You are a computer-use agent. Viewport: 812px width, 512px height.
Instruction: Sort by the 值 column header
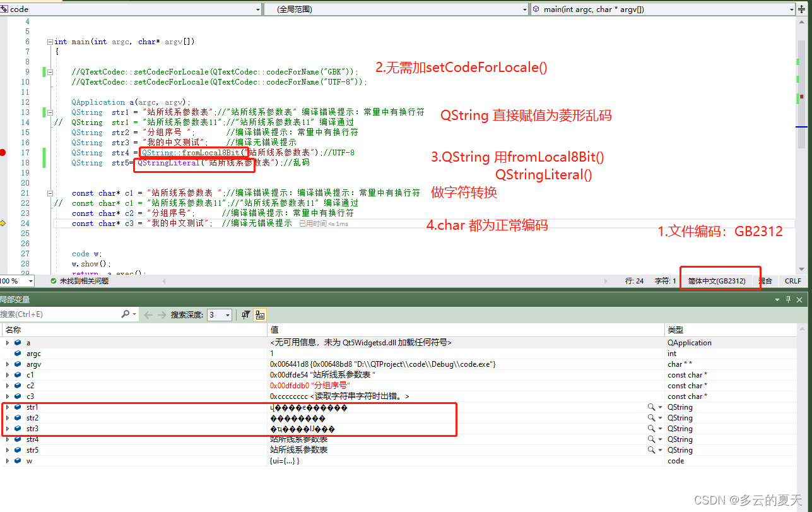point(466,330)
